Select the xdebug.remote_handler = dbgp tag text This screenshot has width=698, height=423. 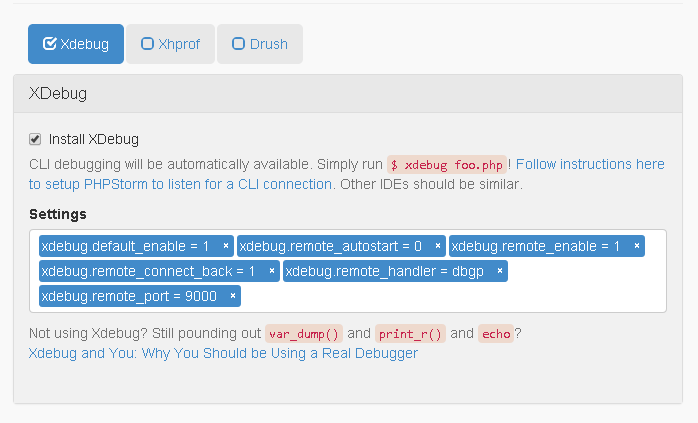(x=385, y=271)
